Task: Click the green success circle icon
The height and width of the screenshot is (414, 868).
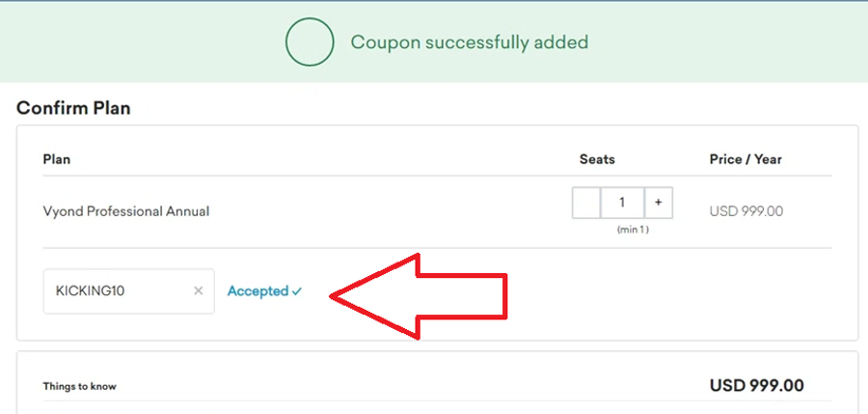Action: point(309,41)
